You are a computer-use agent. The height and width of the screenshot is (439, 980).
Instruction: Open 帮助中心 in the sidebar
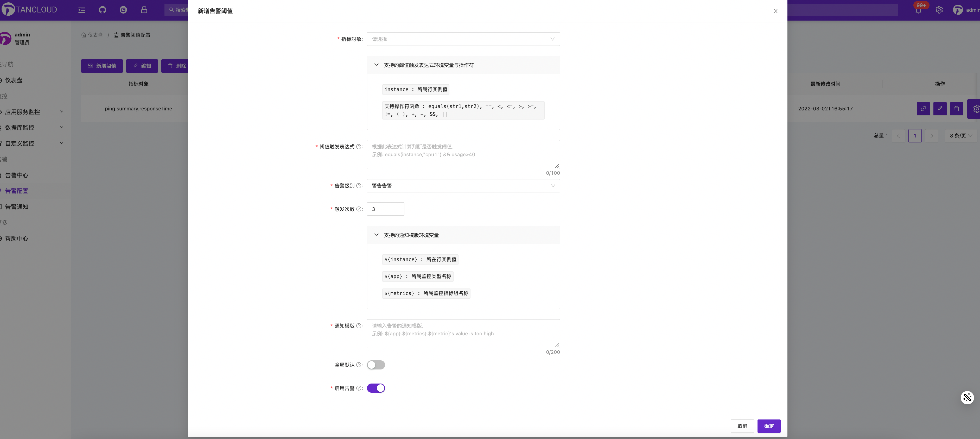(x=16, y=238)
